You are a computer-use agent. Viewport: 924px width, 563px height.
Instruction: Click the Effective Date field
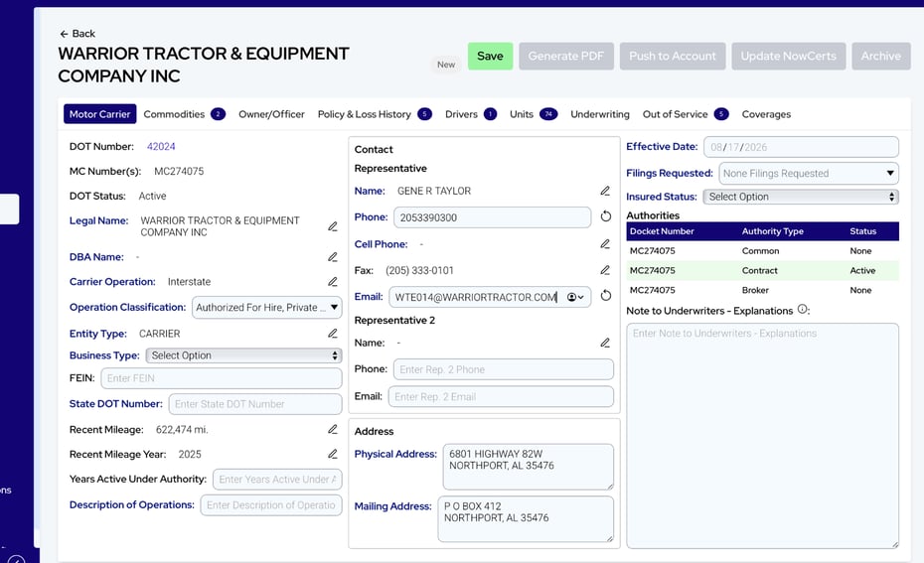802,147
